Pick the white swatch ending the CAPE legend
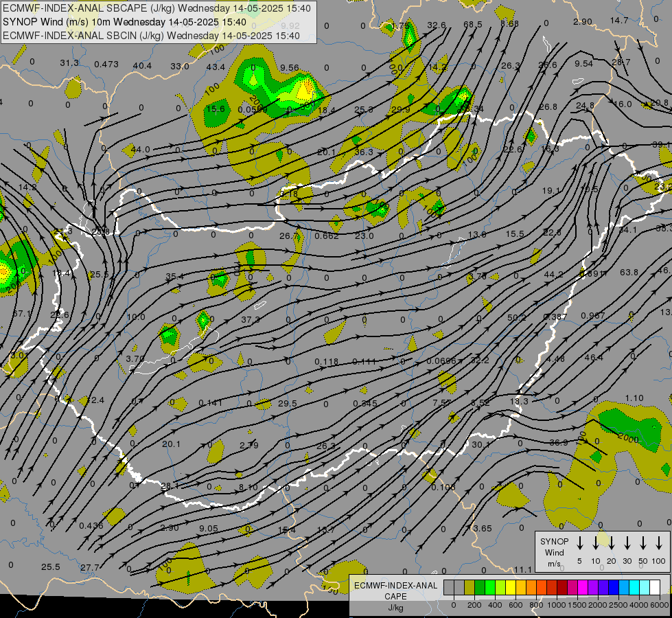Viewport: 672px width, 618px height. coord(654,588)
